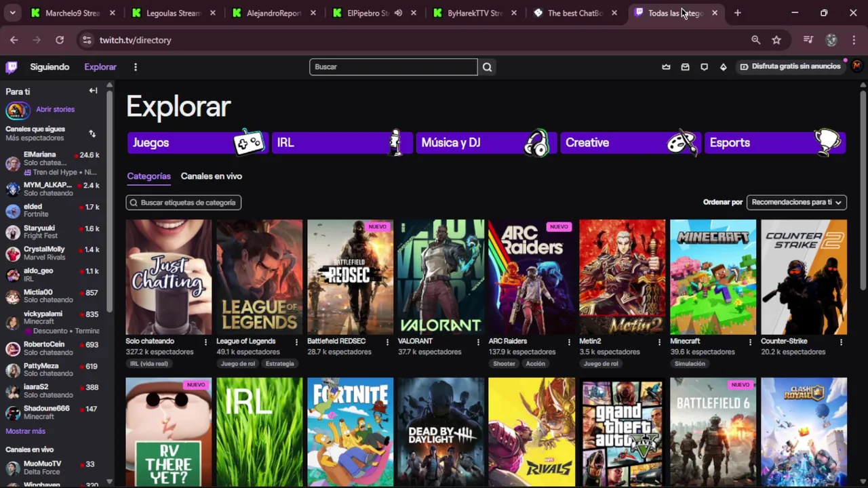Click the IRL category button
Screen dimensions: 868x488
(342, 142)
